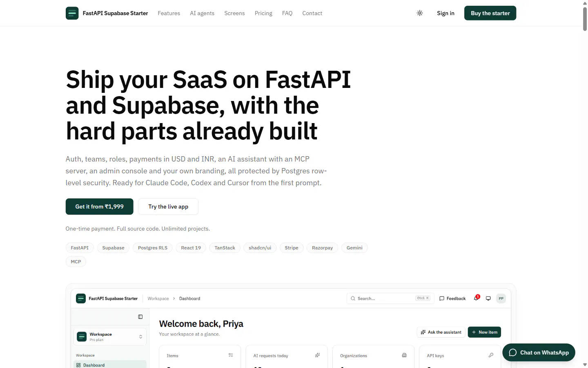Click the page vertical scrollbar thumb

tap(585, 19)
